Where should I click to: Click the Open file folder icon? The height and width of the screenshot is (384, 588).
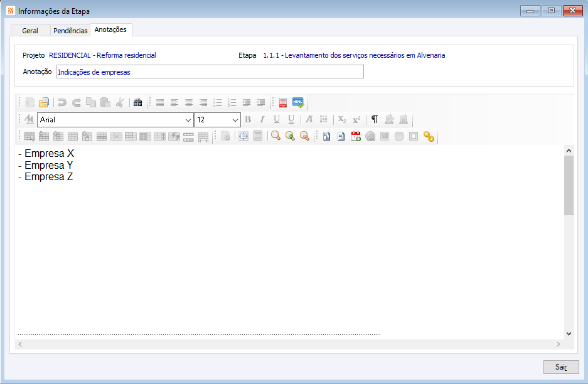[x=44, y=102]
